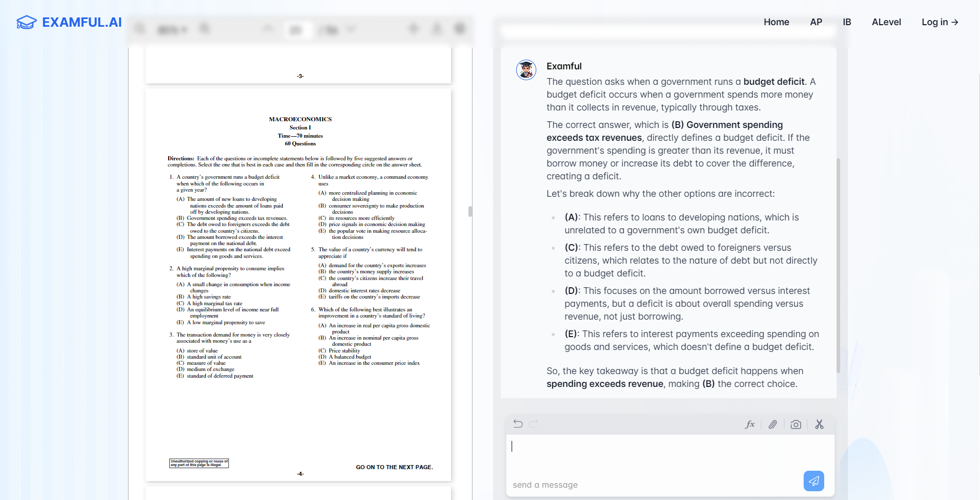Image resolution: width=980 pixels, height=500 pixels.
Task: Open the Home page
Action: click(776, 22)
